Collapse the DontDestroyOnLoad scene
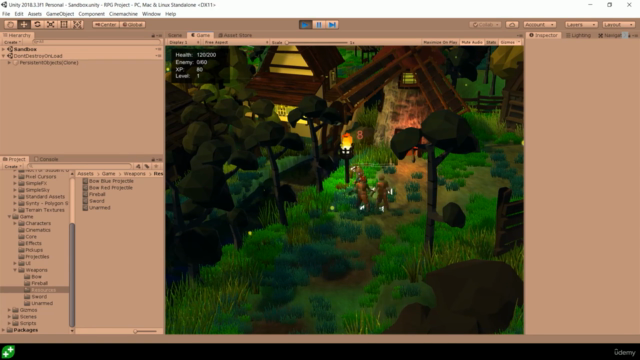 (4, 56)
